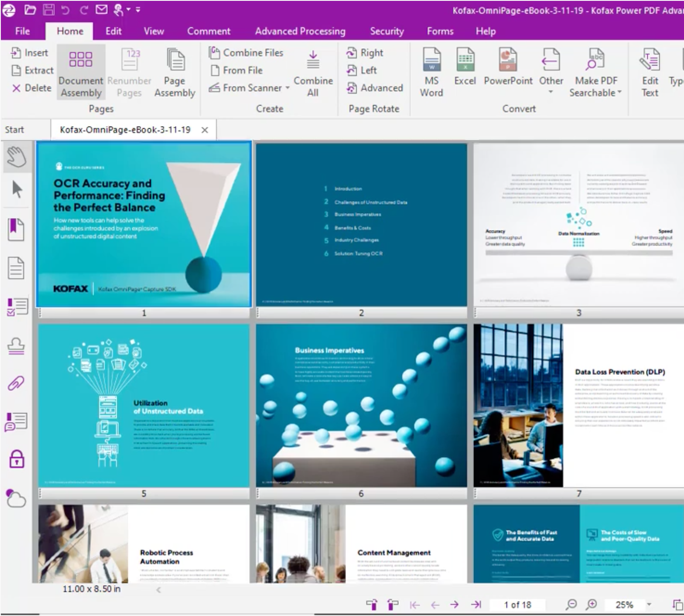Image resolution: width=684 pixels, height=616 pixels.
Task: Rotate page Right
Action: (365, 53)
